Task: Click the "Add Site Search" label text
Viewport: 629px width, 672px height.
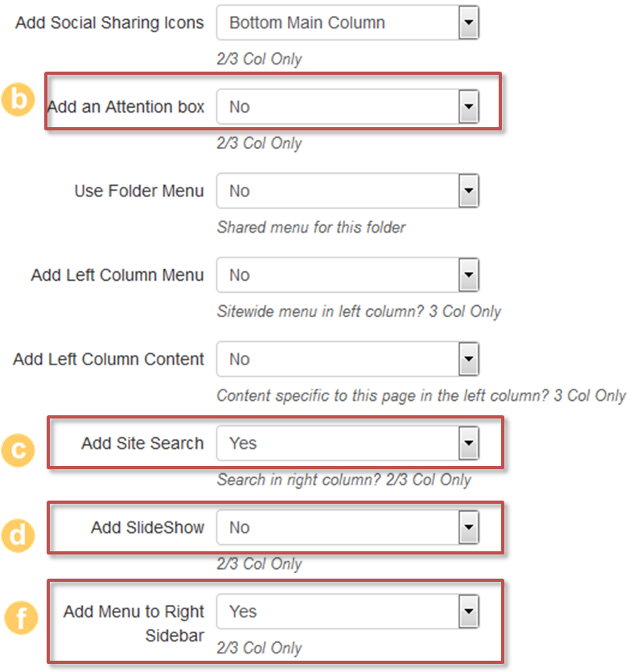Action: 142,443
